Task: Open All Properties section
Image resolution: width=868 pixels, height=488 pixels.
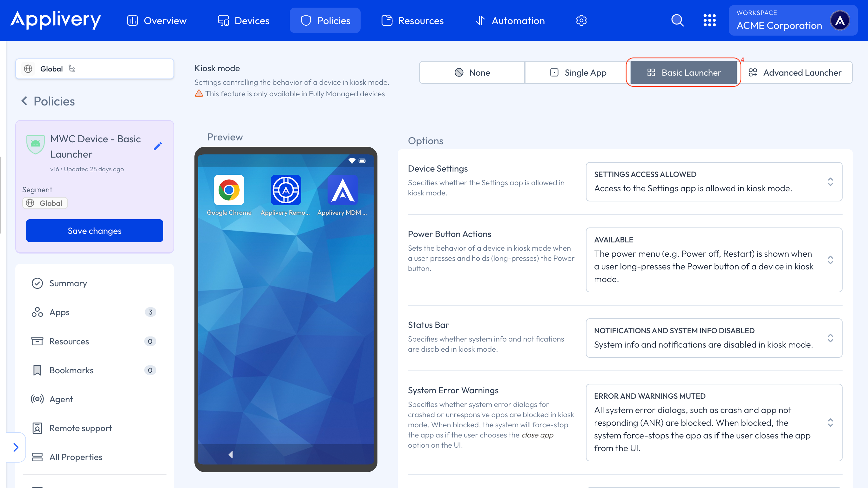Action: [x=94, y=457]
